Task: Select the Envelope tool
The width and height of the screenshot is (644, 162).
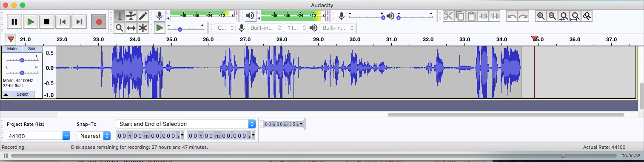Action: click(x=131, y=16)
